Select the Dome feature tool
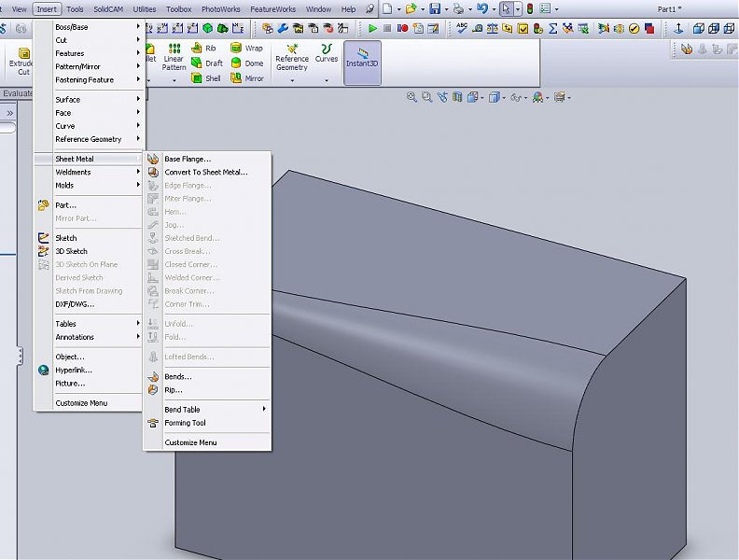 245,63
